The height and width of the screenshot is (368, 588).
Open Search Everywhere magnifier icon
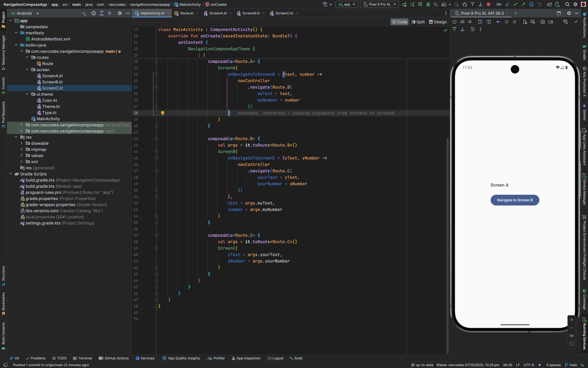tap(567, 4)
